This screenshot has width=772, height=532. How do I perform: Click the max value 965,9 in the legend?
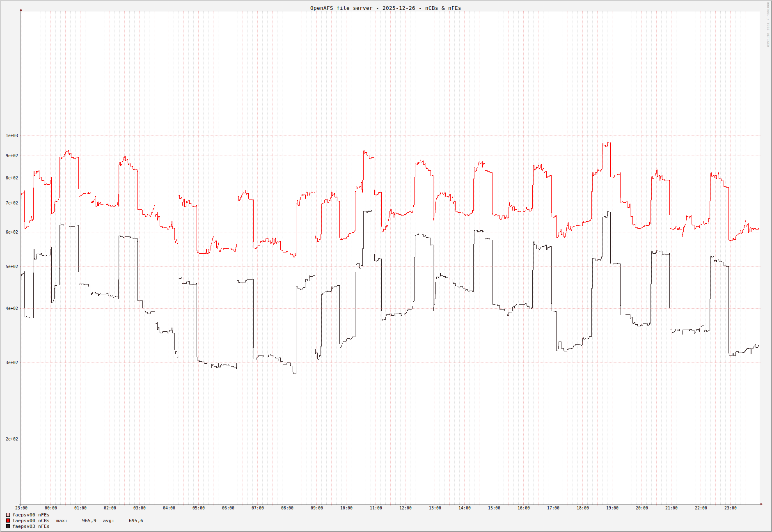(x=89, y=521)
